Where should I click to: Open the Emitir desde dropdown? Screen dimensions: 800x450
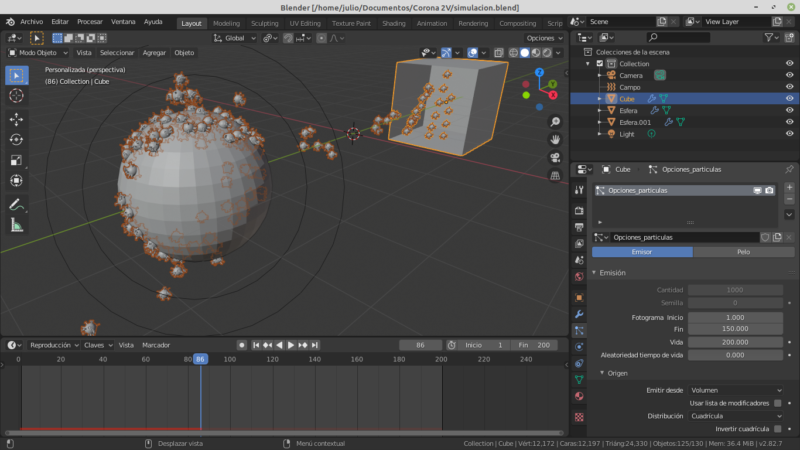pyautogui.click(x=736, y=390)
